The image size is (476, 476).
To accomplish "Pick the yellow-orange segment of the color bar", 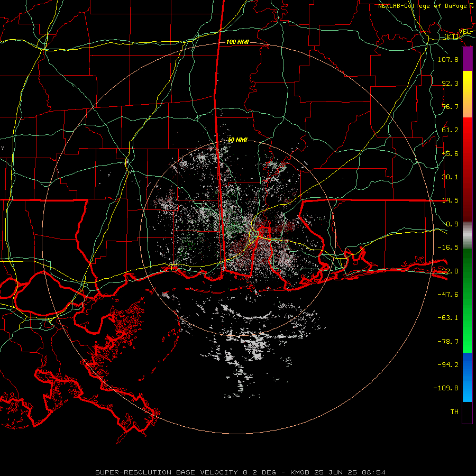I will point(467,94).
